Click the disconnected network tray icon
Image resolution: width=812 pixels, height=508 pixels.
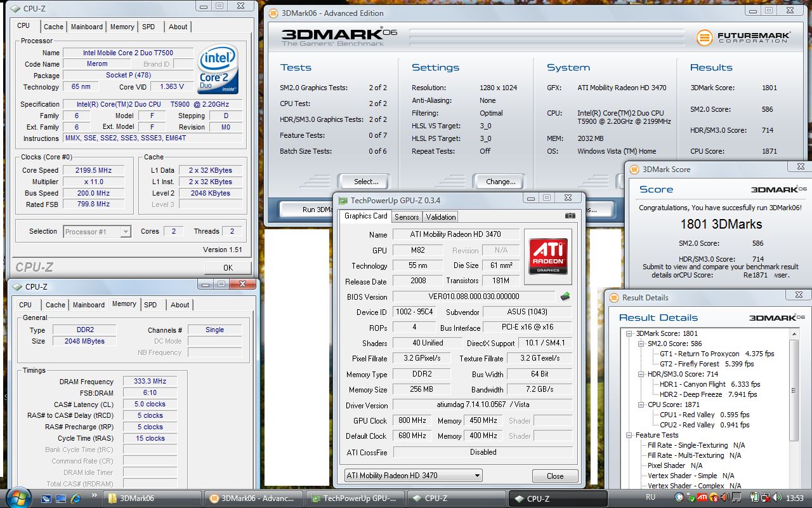point(766,497)
